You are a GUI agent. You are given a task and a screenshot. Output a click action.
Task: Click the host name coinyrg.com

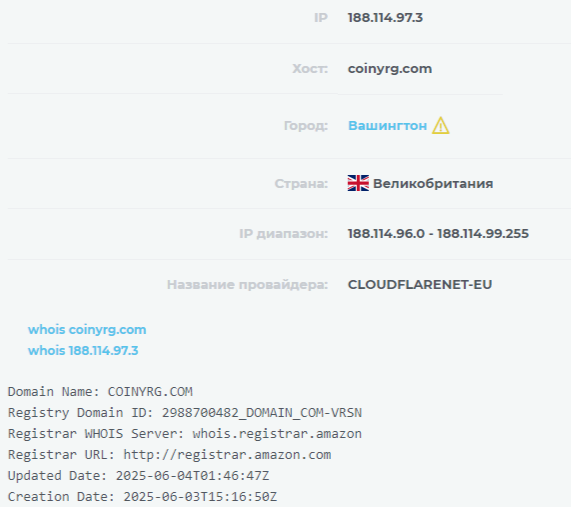[390, 69]
